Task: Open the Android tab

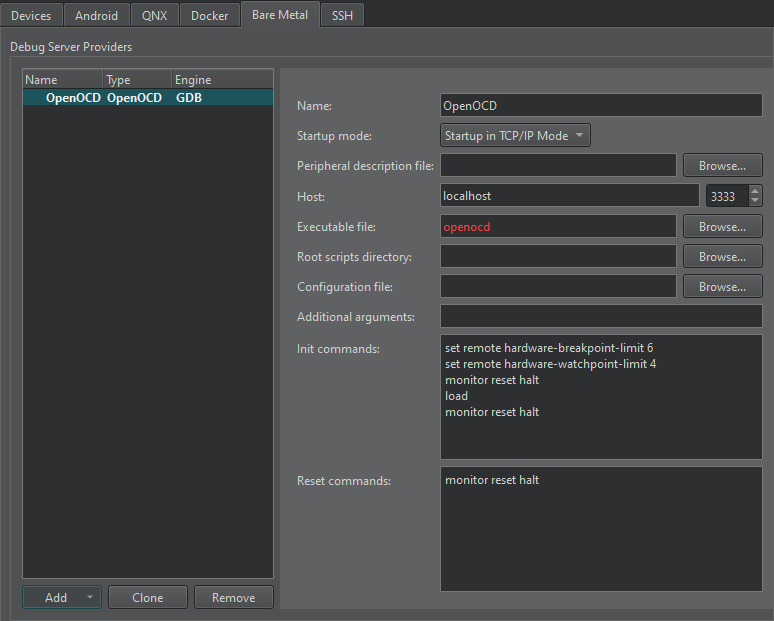Action: tap(96, 15)
